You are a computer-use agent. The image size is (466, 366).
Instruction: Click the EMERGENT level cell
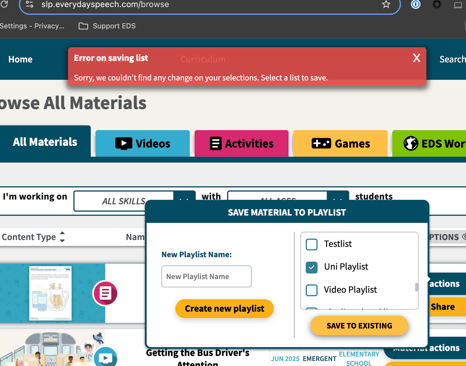tap(319, 359)
